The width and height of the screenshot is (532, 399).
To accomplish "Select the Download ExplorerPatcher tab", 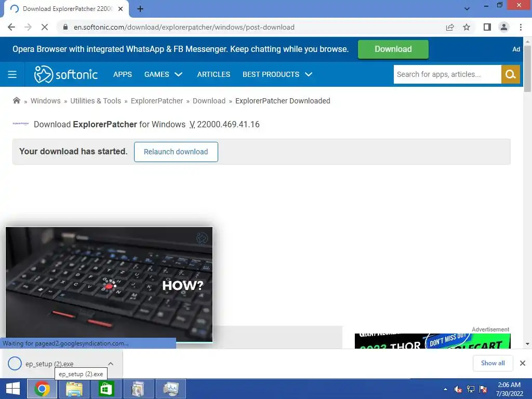I will pos(66,9).
